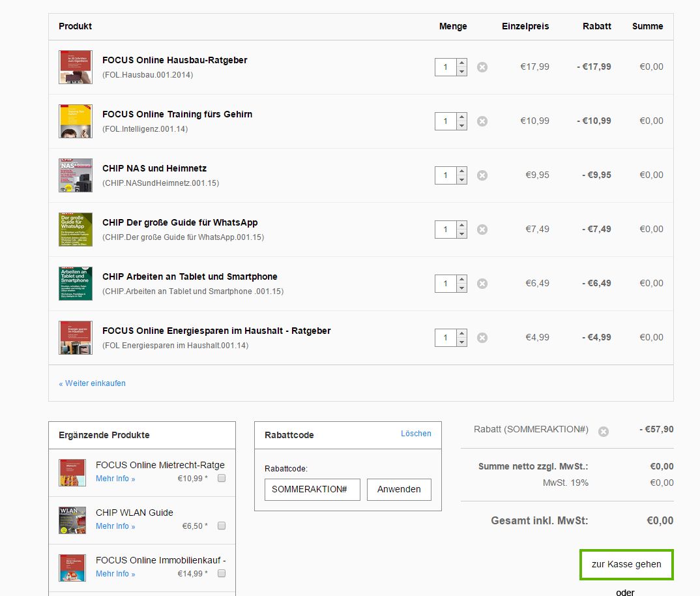View the Immobilienkauf product thumbnail
Image resolution: width=700 pixels, height=596 pixels.
click(72, 568)
